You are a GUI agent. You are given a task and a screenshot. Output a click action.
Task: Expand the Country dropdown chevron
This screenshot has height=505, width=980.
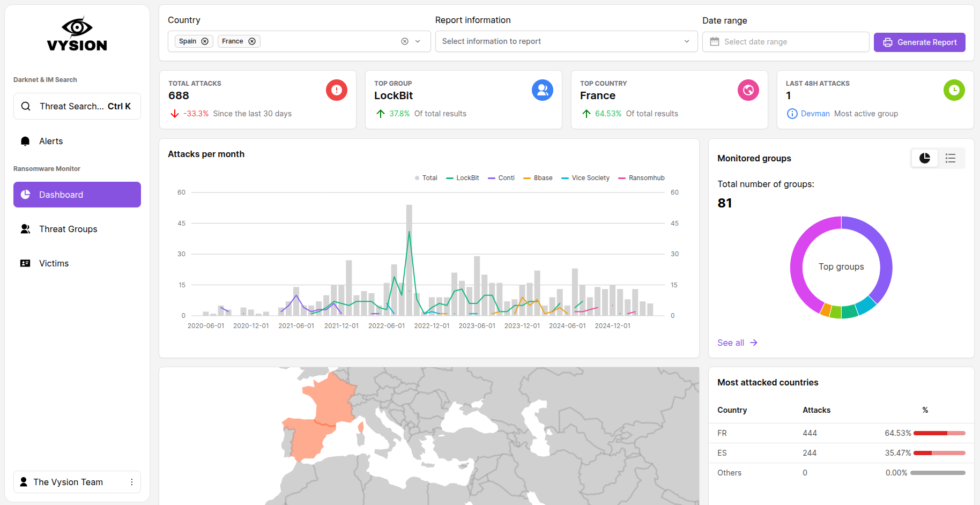418,41
